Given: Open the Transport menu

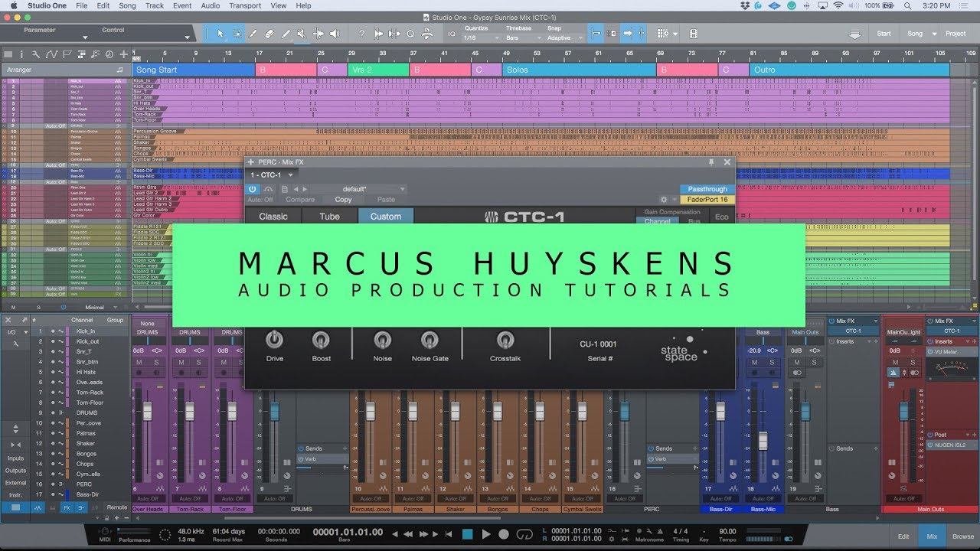Looking at the screenshot, I should 245,5.
